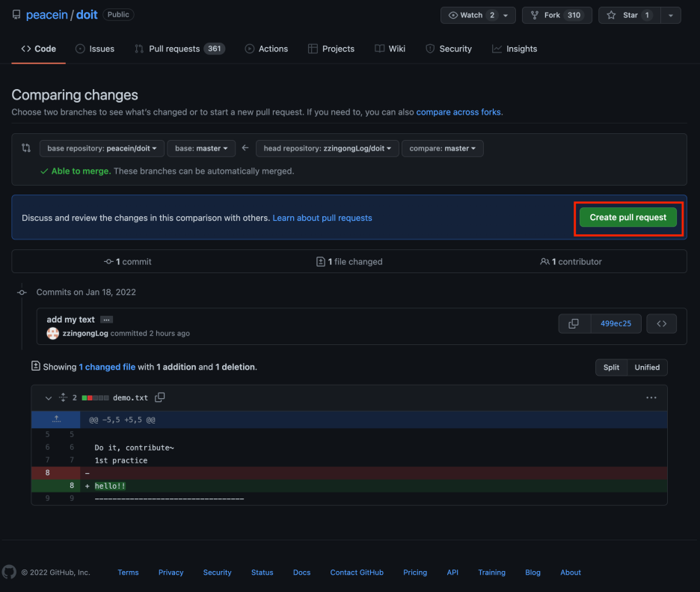Open the demo.txt file name link

(x=130, y=397)
